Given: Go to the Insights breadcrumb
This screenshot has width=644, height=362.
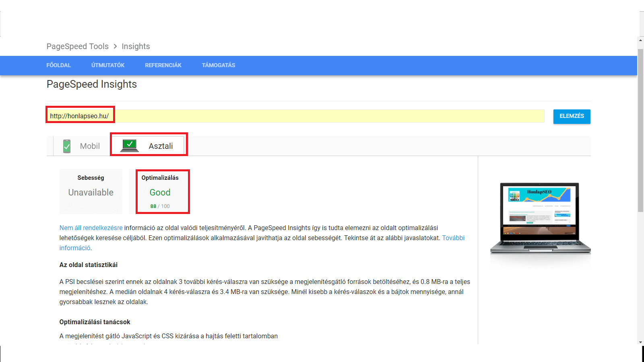Looking at the screenshot, I should pos(136,46).
